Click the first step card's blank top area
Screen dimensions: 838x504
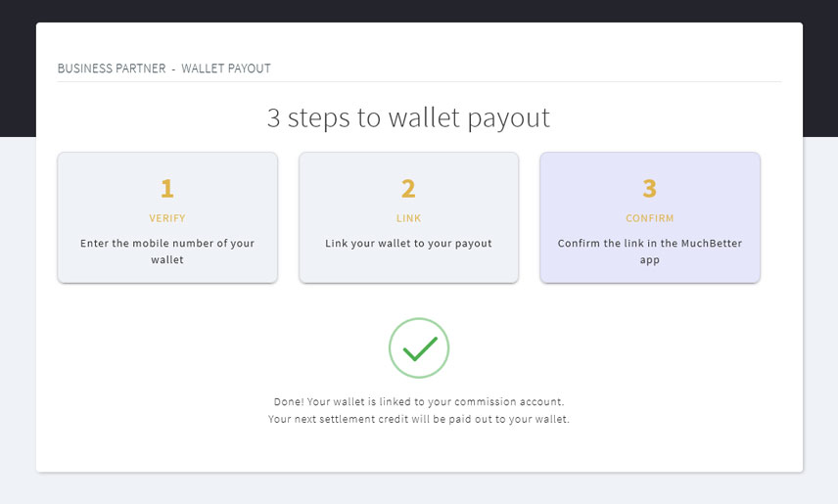tap(167, 162)
